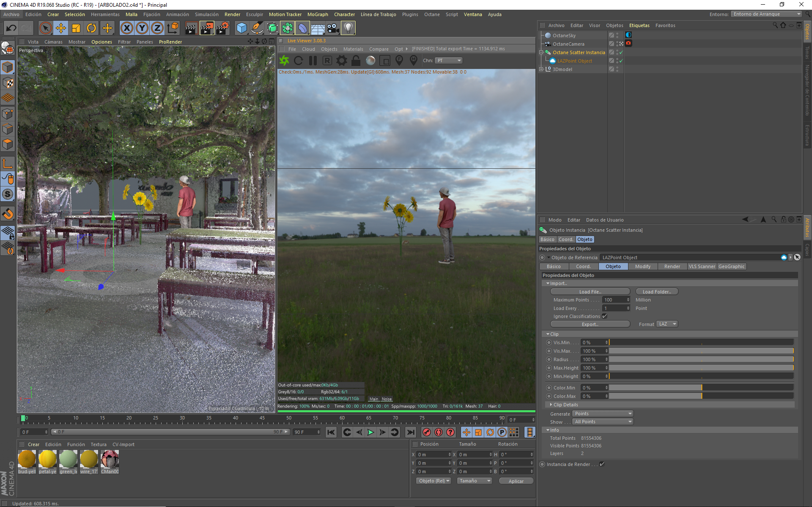Image resolution: width=812 pixels, height=507 pixels.
Task: Open the MoGraph menu
Action: [x=318, y=14]
